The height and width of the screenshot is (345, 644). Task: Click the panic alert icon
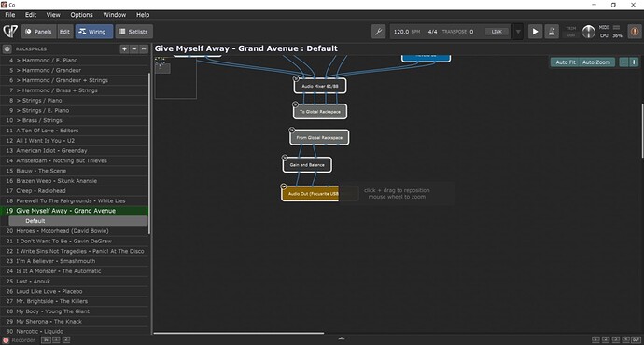[634, 32]
